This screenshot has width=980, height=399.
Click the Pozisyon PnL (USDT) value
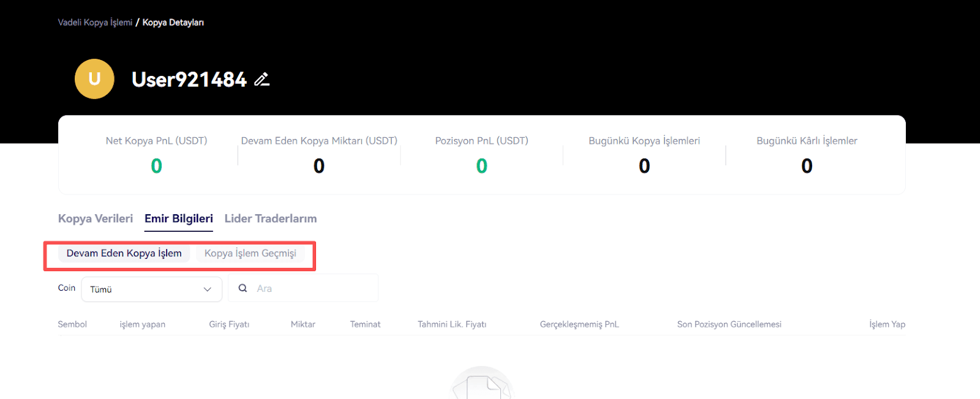tap(482, 166)
